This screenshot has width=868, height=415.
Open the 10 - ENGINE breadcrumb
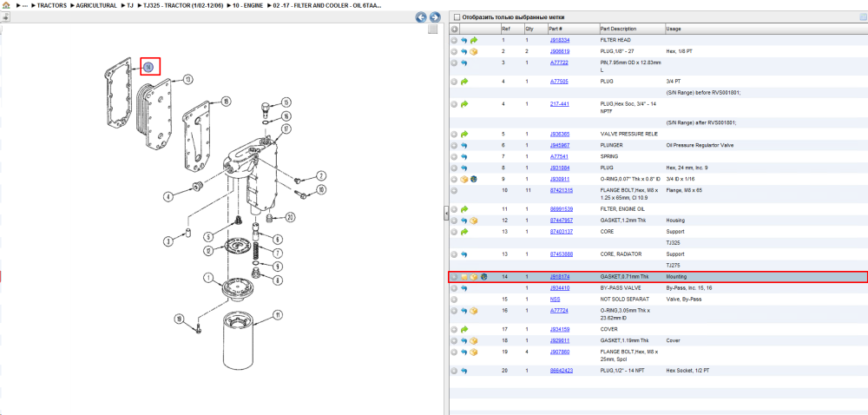click(x=247, y=5)
